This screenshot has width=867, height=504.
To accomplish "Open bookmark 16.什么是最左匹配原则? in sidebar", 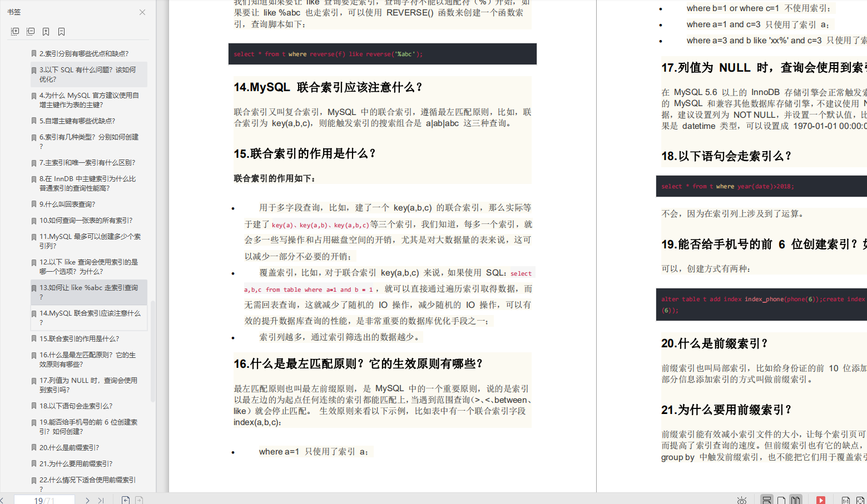I will point(88,360).
